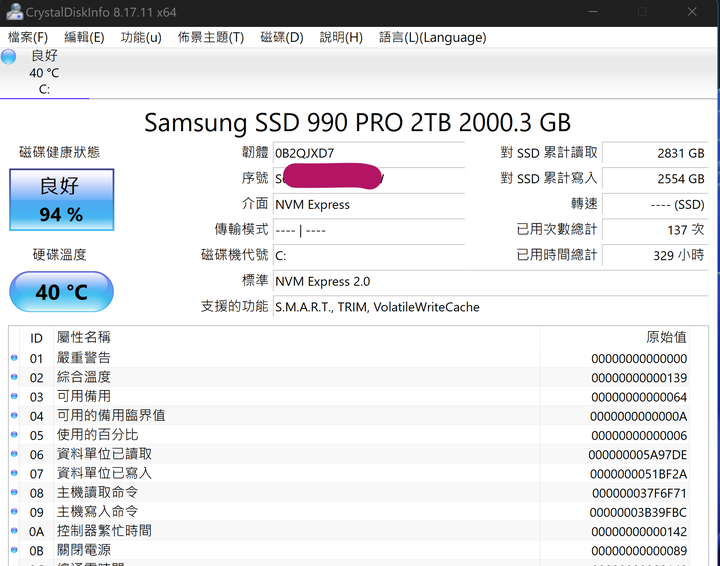Click the 磁碟機代號 field showing C:
720x566 pixels.
coord(369,255)
